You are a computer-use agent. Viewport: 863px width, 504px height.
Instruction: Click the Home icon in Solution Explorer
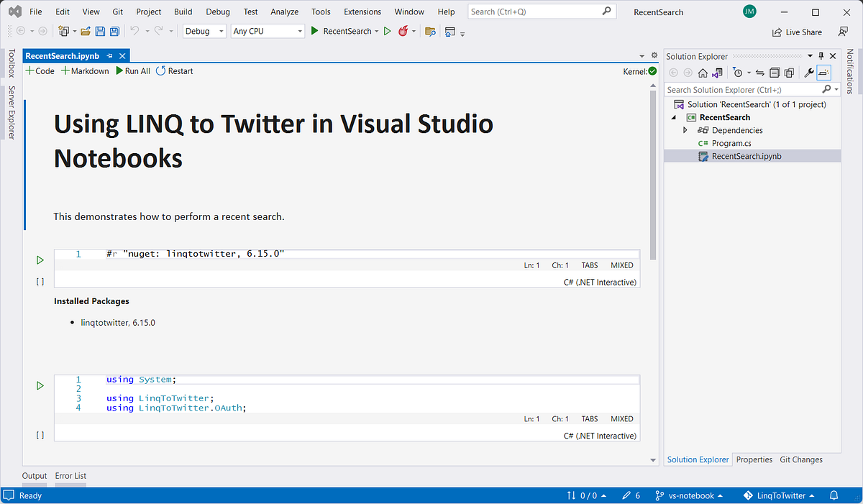tap(703, 73)
